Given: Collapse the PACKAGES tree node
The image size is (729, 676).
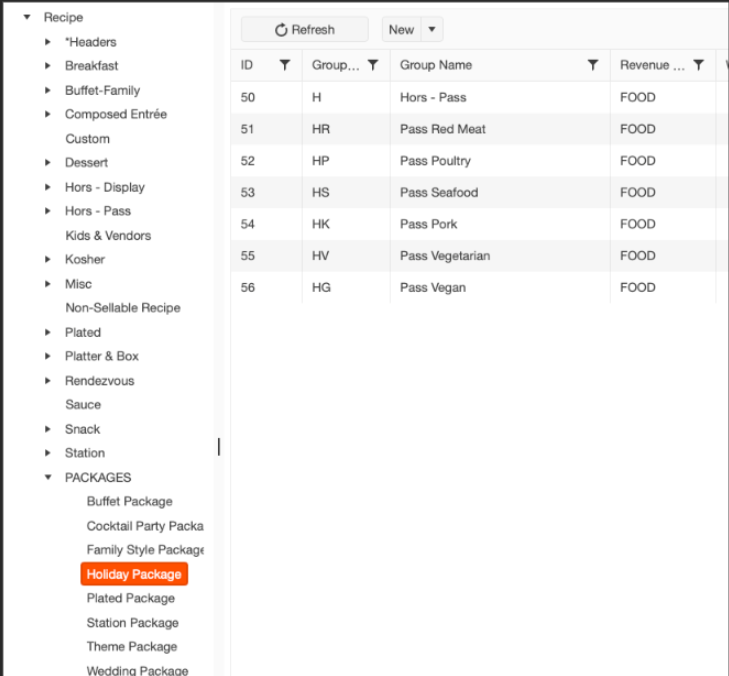Looking at the screenshot, I should tap(48, 478).
